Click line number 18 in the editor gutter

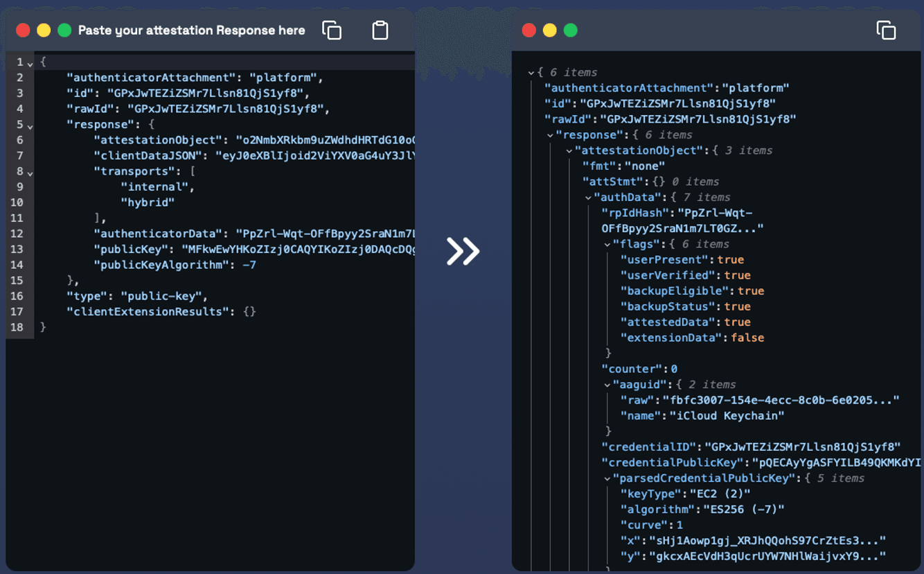17,327
